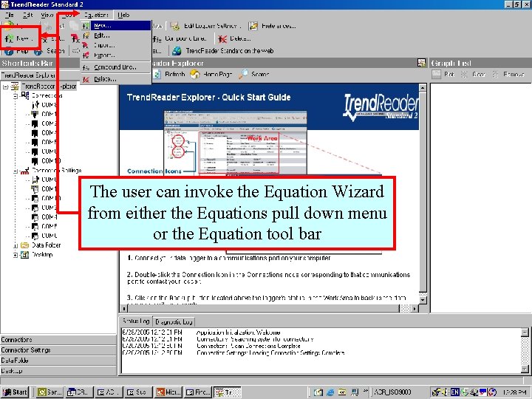Collapse the Connection Settings tree node
Screen dimensions: 532x399
pos(16,171)
